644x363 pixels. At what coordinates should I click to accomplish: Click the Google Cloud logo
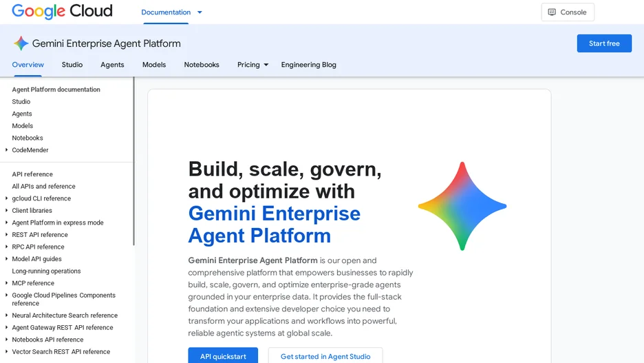pyautogui.click(x=62, y=12)
